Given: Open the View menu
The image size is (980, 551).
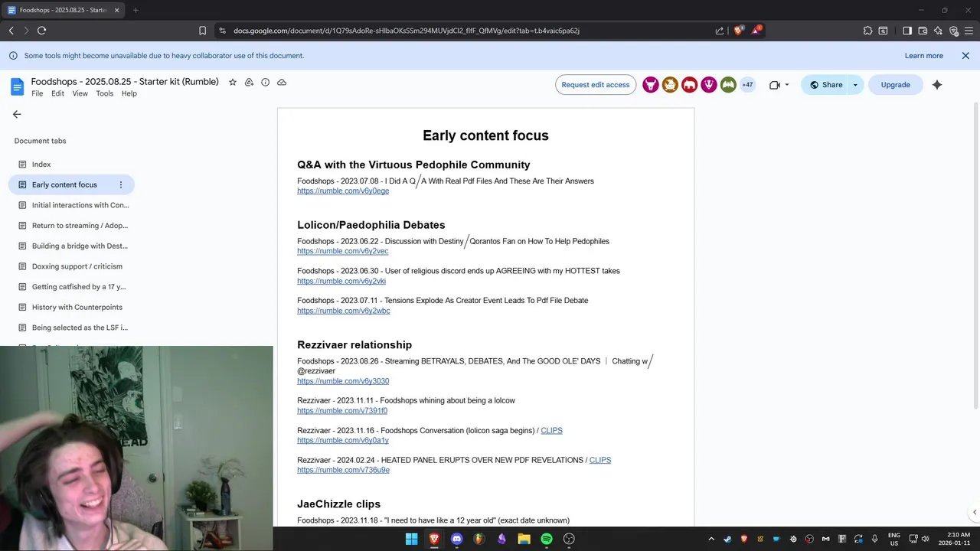Looking at the screenshot, I should [80, 93].
